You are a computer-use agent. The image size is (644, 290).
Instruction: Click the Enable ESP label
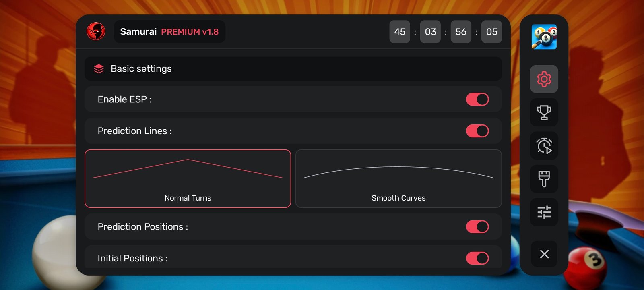124,99
